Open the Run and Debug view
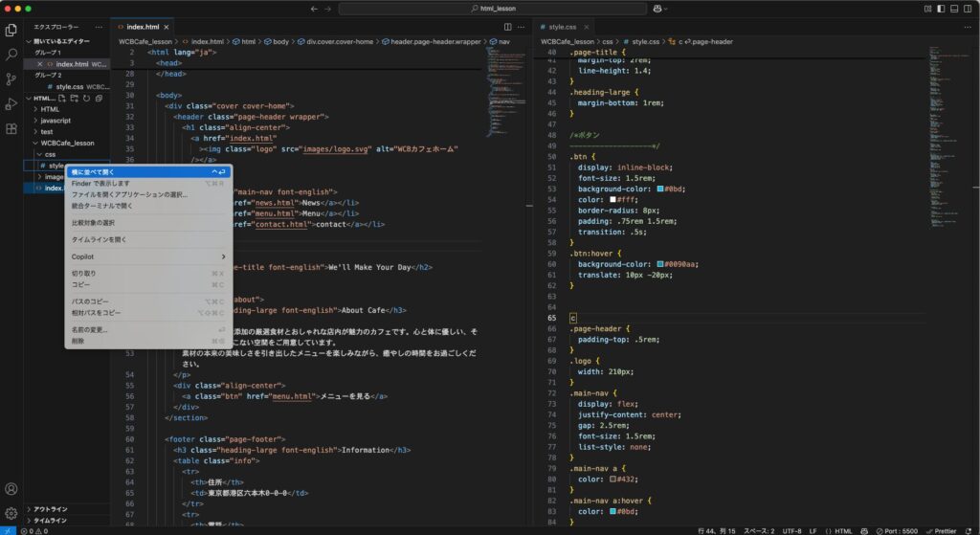 11,103
